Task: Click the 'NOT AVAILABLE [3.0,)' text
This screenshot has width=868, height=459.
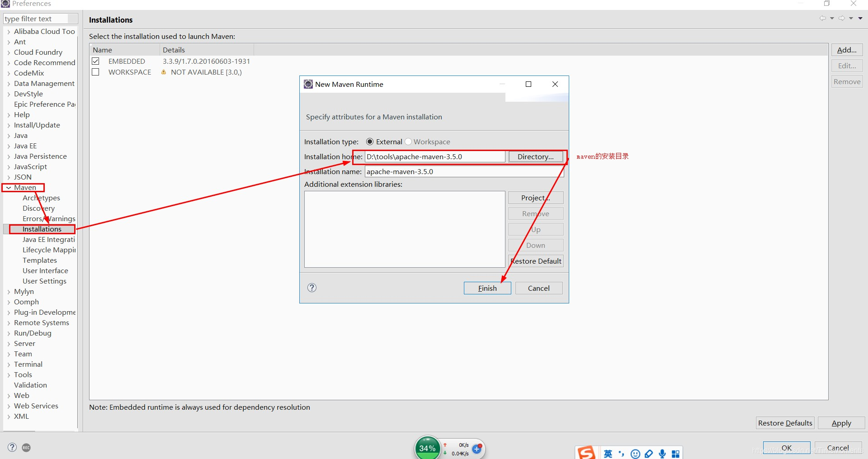Action: point(206,72)
